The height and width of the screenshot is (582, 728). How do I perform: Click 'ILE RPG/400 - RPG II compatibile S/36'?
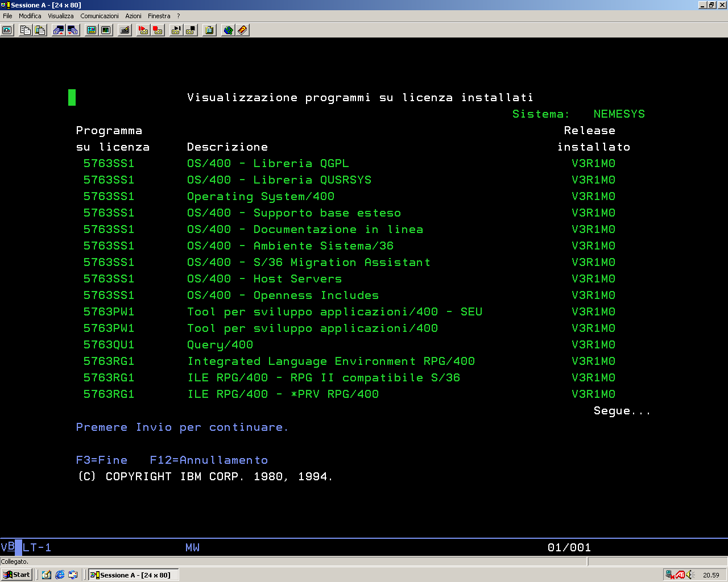[324, 377]
